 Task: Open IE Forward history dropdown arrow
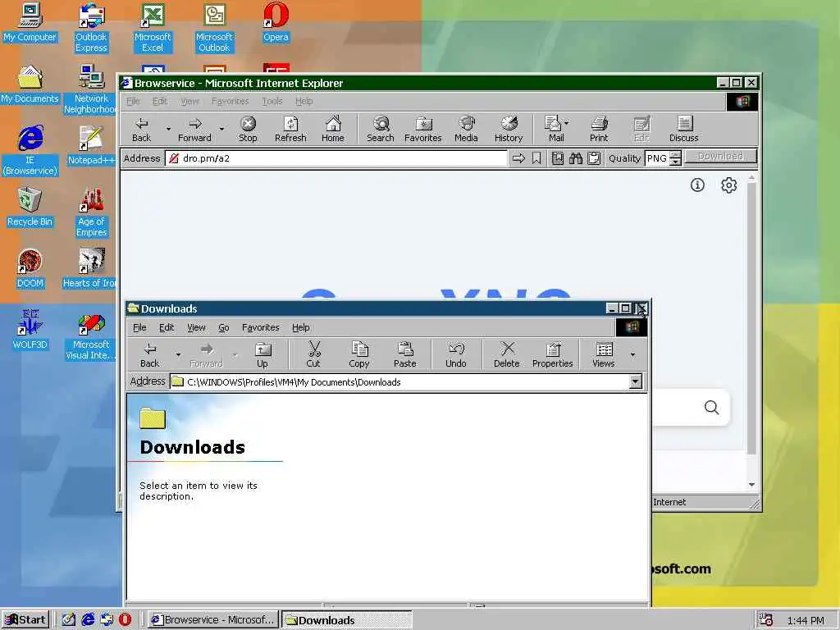221,129
